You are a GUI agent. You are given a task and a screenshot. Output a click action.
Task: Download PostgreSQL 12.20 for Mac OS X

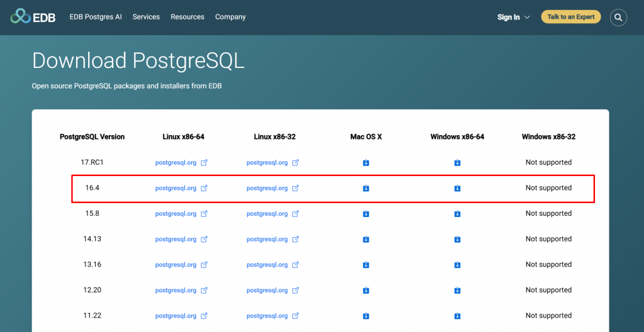[366, 290]
